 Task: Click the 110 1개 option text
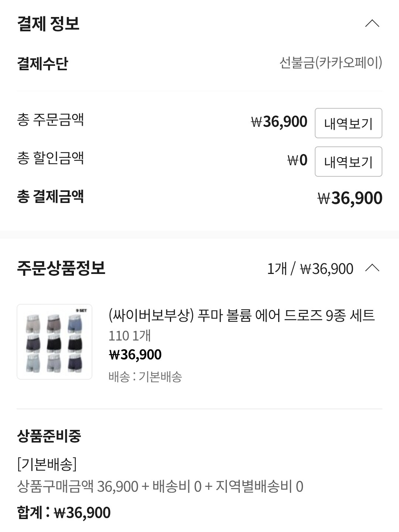(x=130, y=336)
